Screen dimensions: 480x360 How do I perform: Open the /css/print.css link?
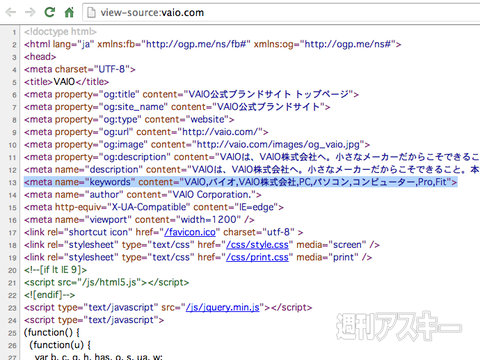257,257
